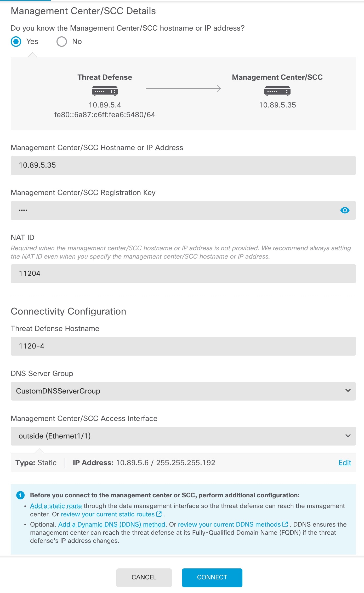
Task: Follow review your current DDNS methods link
Action: click(x=229, y=524)
